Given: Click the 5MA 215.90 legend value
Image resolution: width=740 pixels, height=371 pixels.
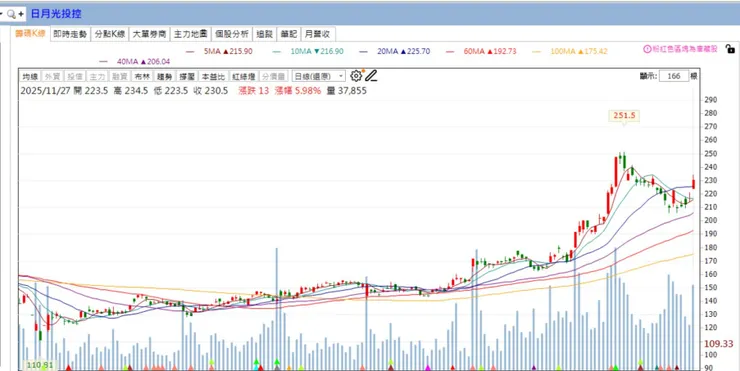Looking at the screenshot, I should tap(228, 51).
